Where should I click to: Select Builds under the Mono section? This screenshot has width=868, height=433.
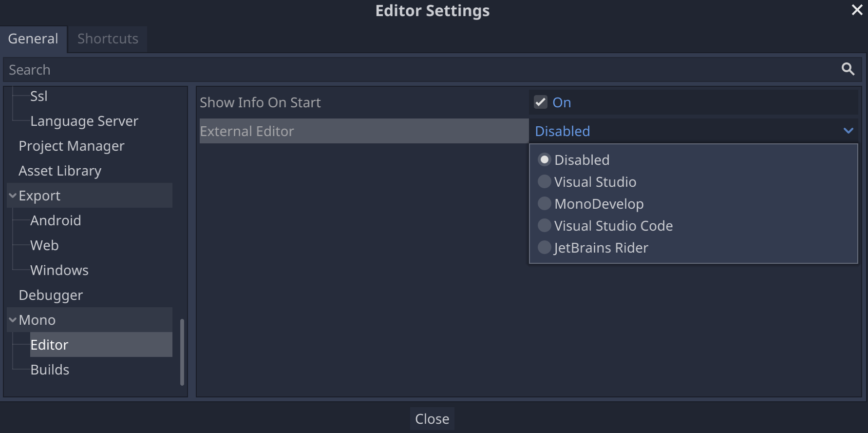click(50, 369)
